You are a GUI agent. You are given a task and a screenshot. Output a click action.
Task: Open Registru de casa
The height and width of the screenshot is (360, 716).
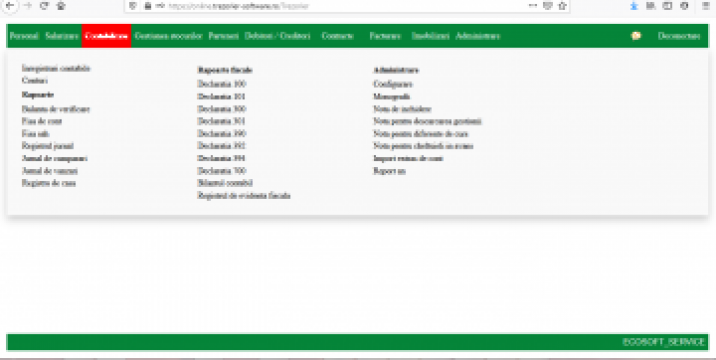tap(48, 183)
